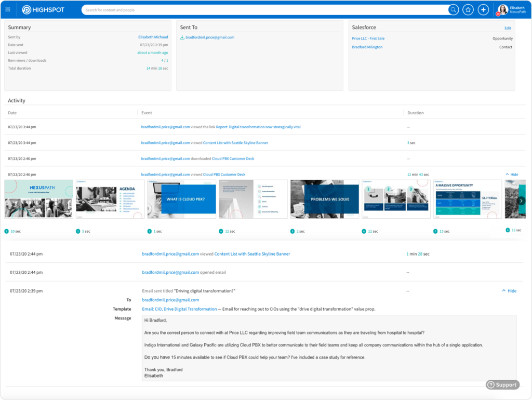Click the Support help button
The width and height of the screenshot is (532, 400).
pyautogui.click(x=502, y=385)
